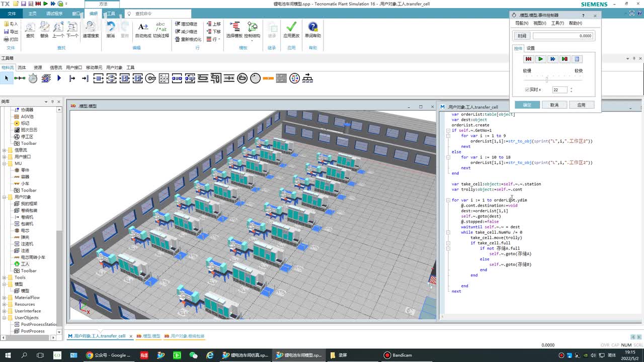Expand the MaterialFlow folder in tree

[x=5, y=298]
